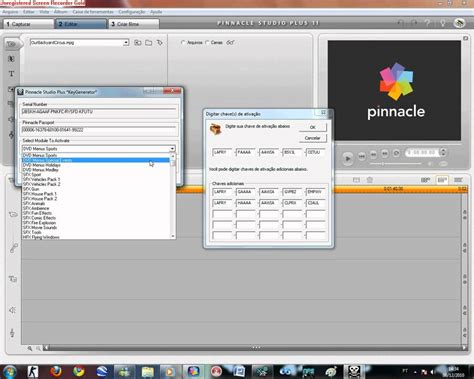Click the title overlay track icon
474x379 pixels.
(13, 279)
